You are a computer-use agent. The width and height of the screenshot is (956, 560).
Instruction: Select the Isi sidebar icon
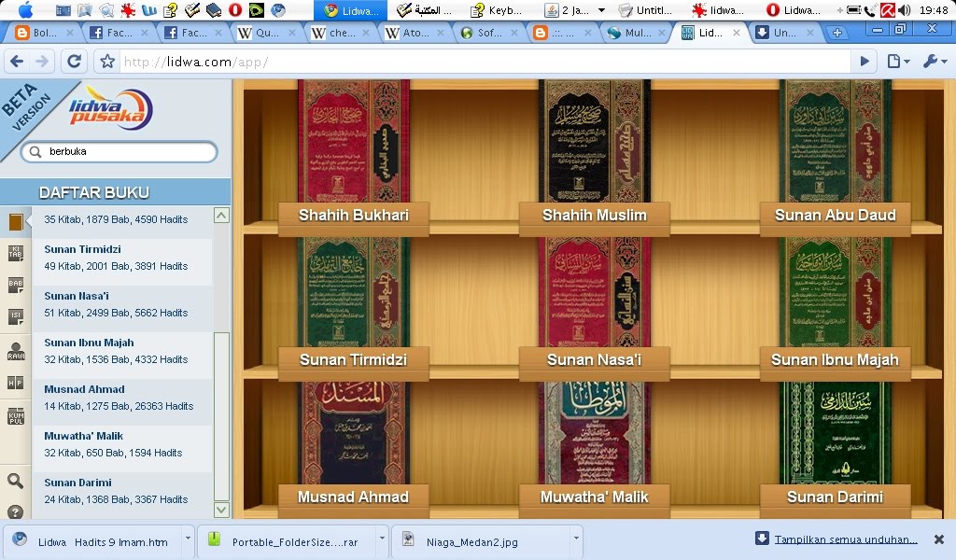click(x=16, y=317)
